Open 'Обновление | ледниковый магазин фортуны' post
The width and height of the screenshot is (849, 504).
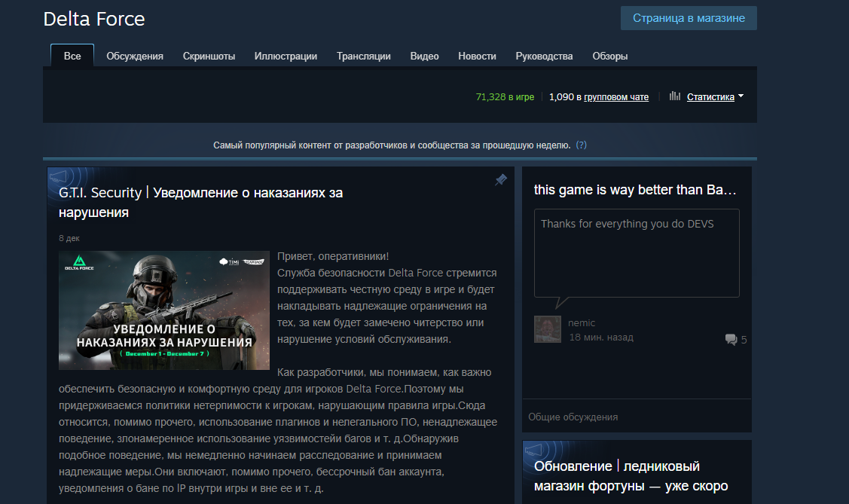(x=631, y=476)
